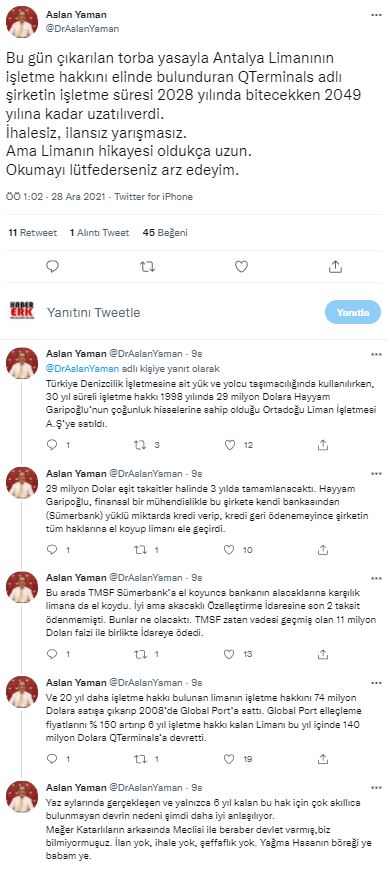Open the main tweet's three-dot menu
This screenshot has width=388, height=871.
376,15
